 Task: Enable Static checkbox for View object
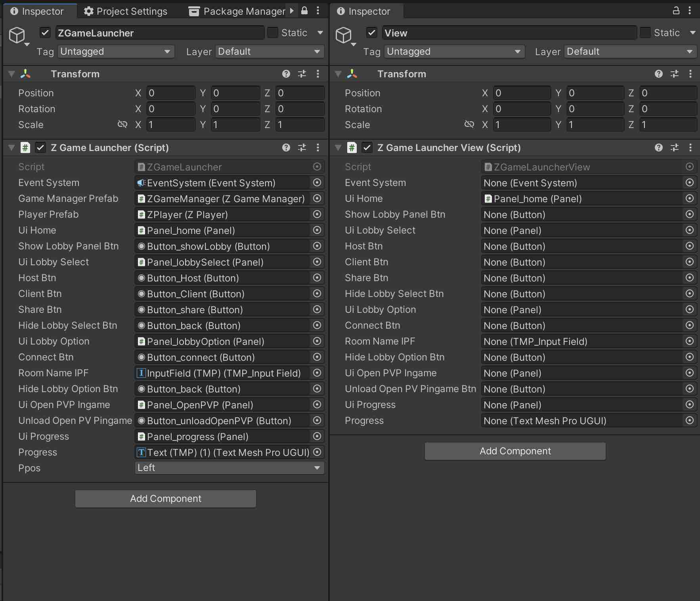(x=645, y=33)
